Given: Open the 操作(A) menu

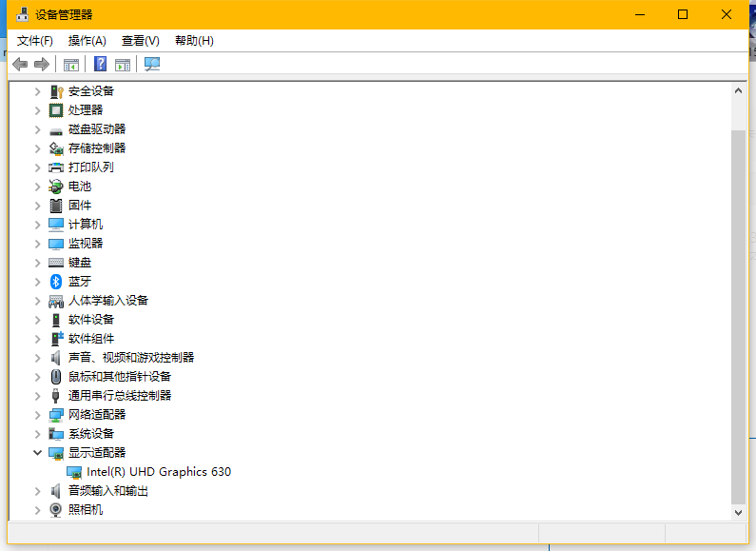Looking at the screenshot, I should [87, 41].
